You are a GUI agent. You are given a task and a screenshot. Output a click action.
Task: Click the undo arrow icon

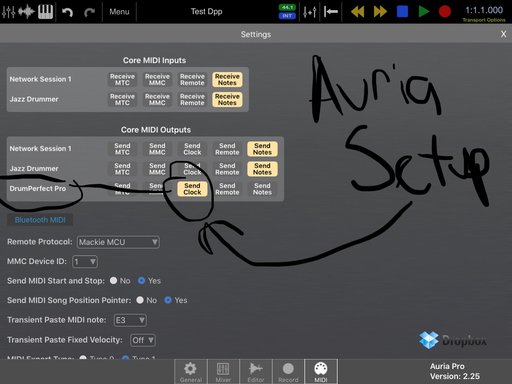(x=67, y=12)
